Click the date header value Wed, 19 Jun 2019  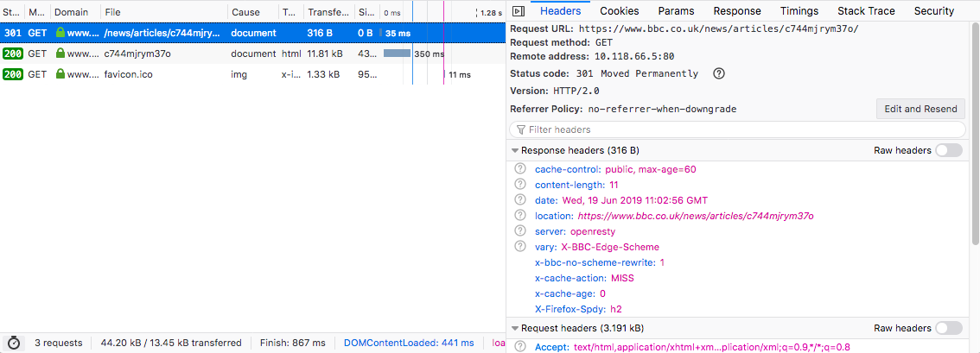(635, 200)
